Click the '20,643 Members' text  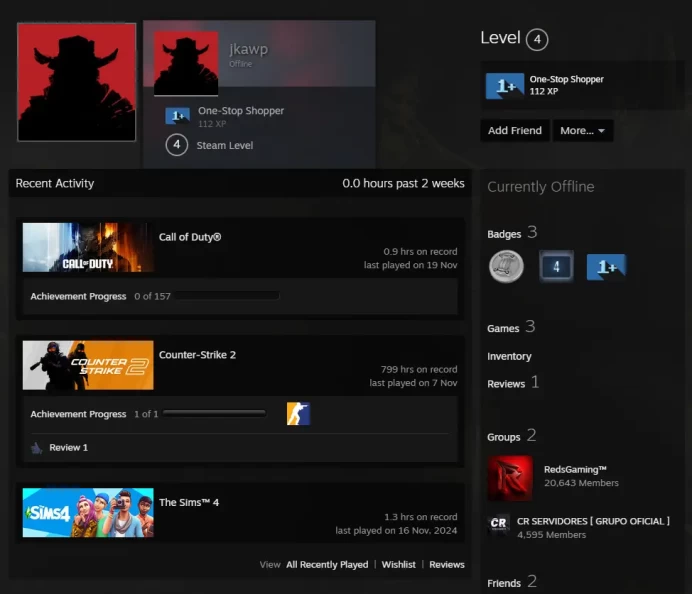click(x=581, y=483)
